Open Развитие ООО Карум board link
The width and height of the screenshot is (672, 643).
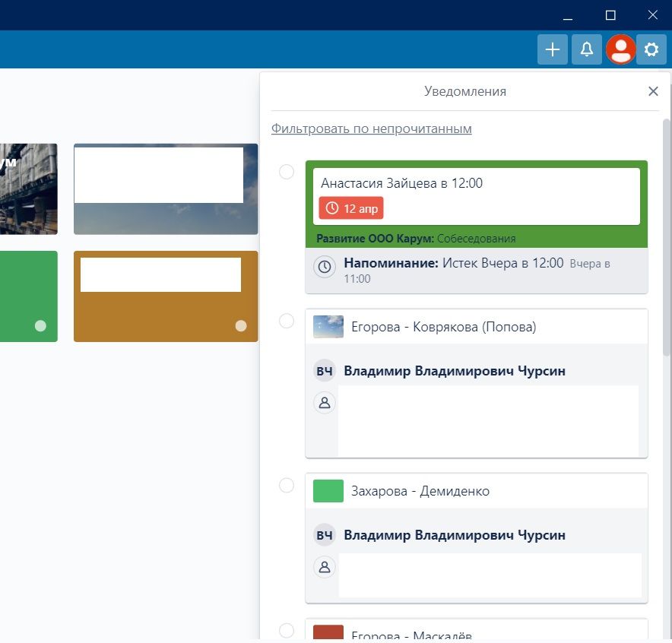(x=375, y=239)
